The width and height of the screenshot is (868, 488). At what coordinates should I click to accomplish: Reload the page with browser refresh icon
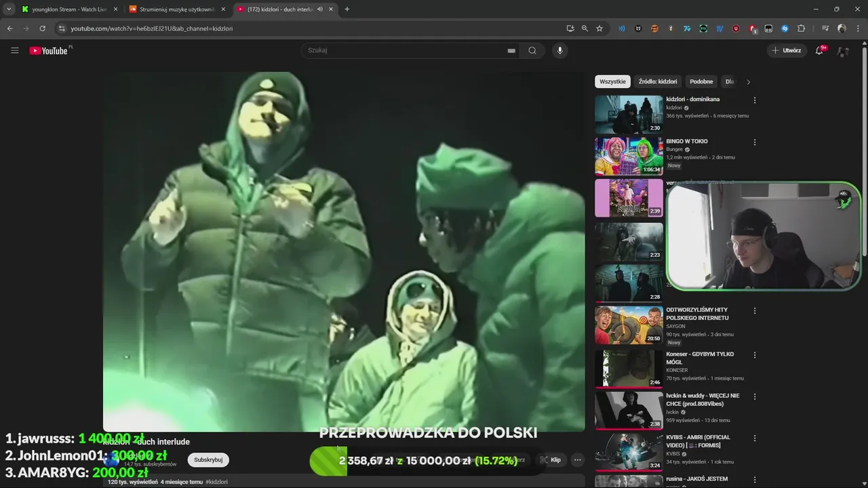point(42,28)
